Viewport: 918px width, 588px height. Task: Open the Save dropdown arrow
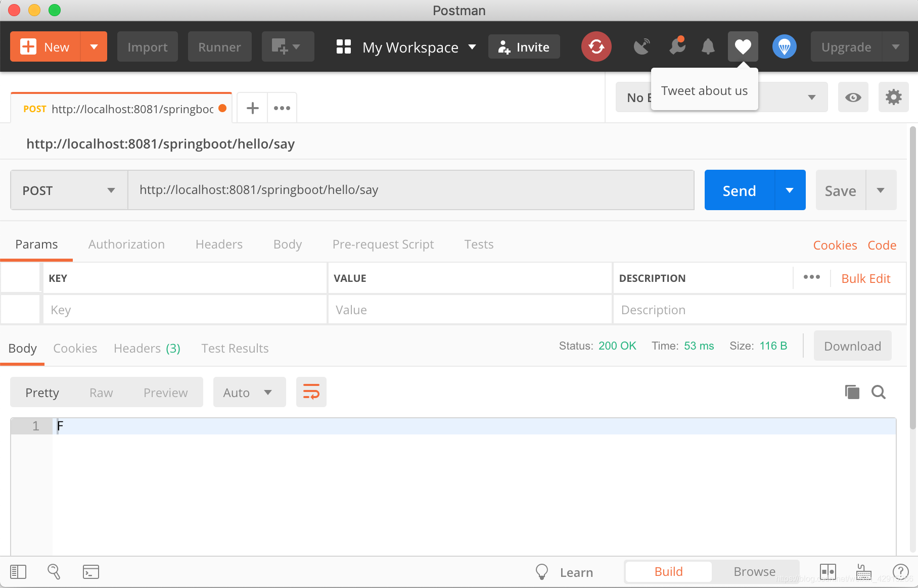coord(881,190)
